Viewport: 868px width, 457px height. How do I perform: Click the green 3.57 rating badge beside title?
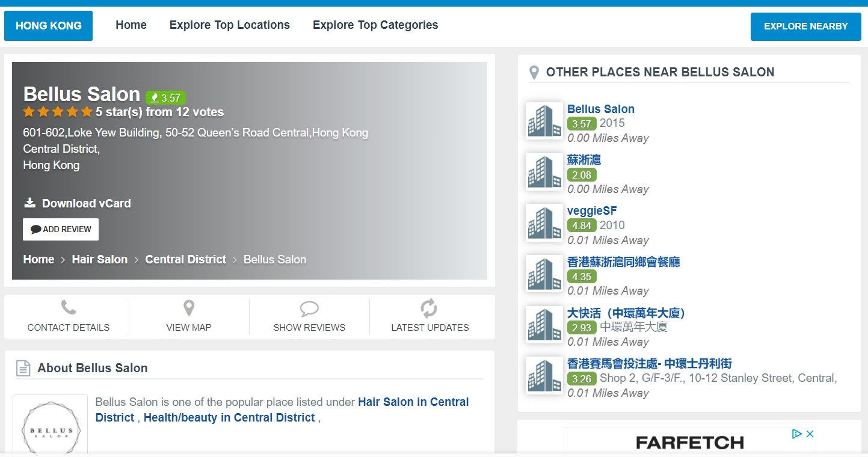(x=166, y=97)
